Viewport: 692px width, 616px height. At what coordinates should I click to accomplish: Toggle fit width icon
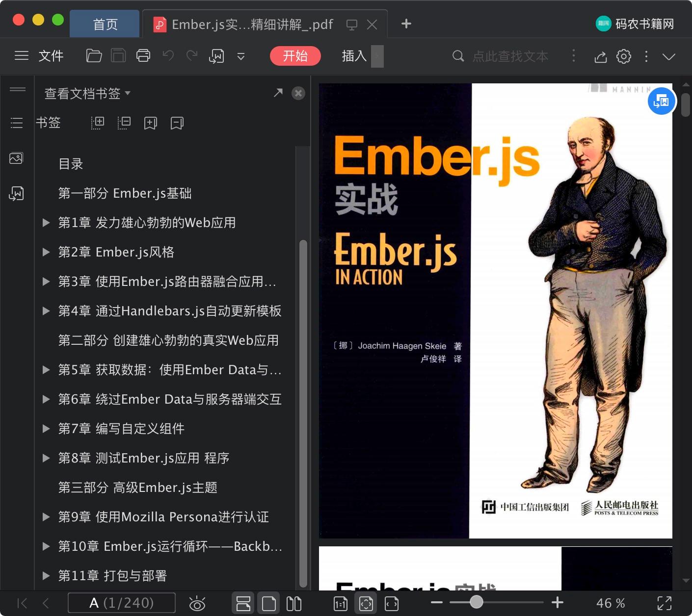click(392, 604)
